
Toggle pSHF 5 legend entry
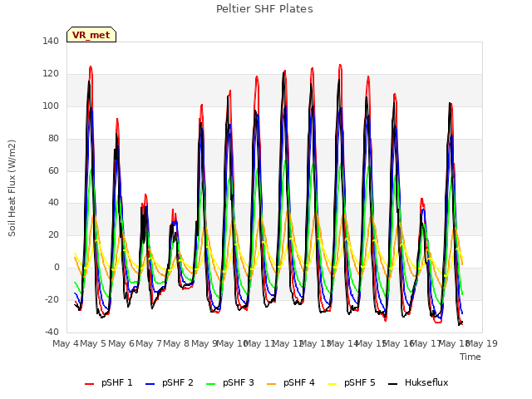[x=352, y=382]
